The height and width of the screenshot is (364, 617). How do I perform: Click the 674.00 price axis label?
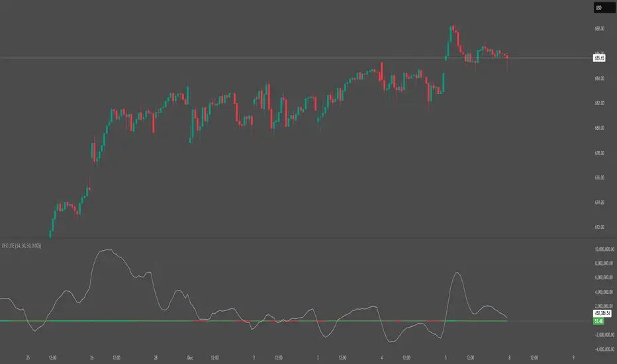pos(599,203)
